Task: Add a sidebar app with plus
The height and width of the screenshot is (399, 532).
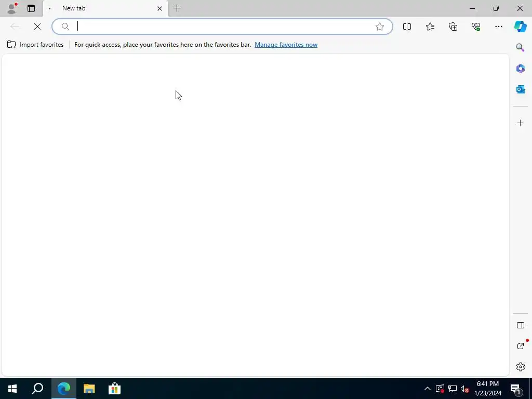Action: click(520, 123)
